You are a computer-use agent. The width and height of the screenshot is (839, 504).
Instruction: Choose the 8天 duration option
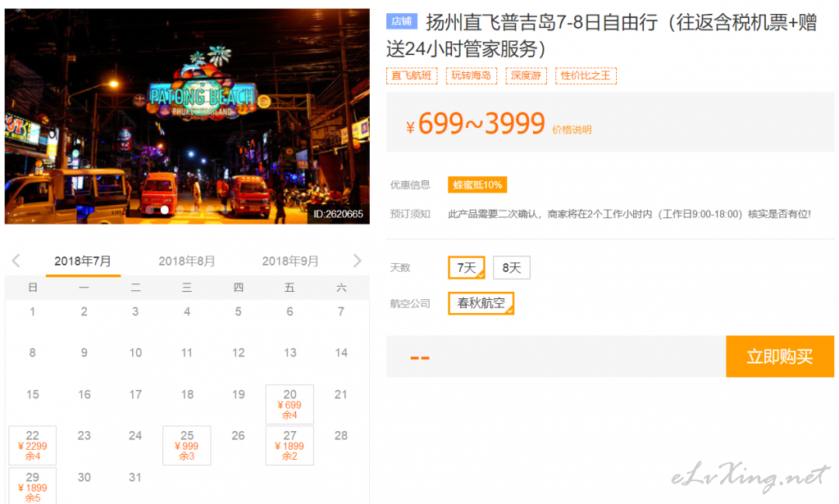pos(512,267)
